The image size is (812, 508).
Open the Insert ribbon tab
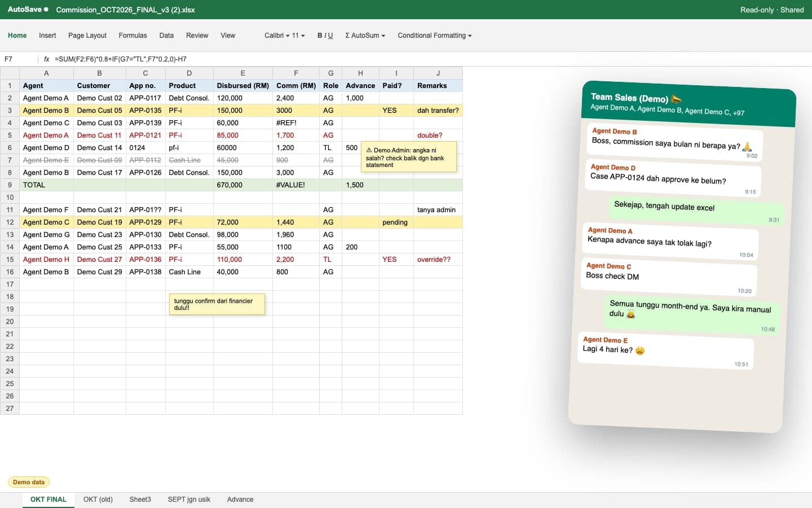point(47,36)
